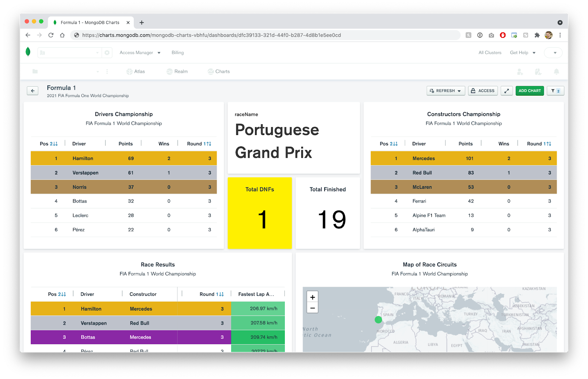Open the tab search arrow in the tab strip
The height and width of the screenshot is (379, 588).
point(560,22)
